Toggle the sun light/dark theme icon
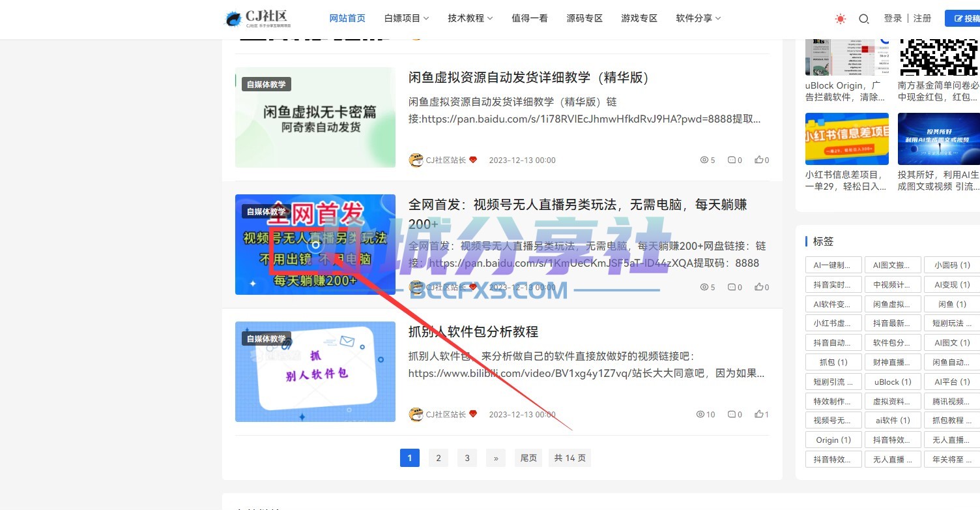The height and width of the screenshot is (510, 980). click(841, 19)
